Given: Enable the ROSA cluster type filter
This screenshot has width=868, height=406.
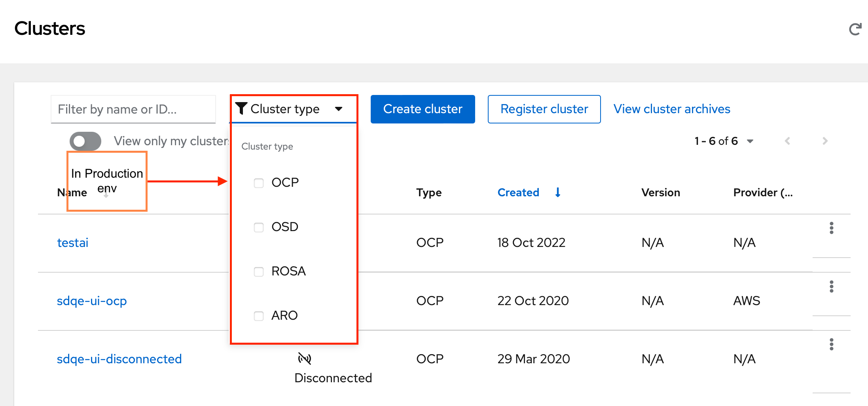Looking at the screenshot, I should (x=259, y=271).
